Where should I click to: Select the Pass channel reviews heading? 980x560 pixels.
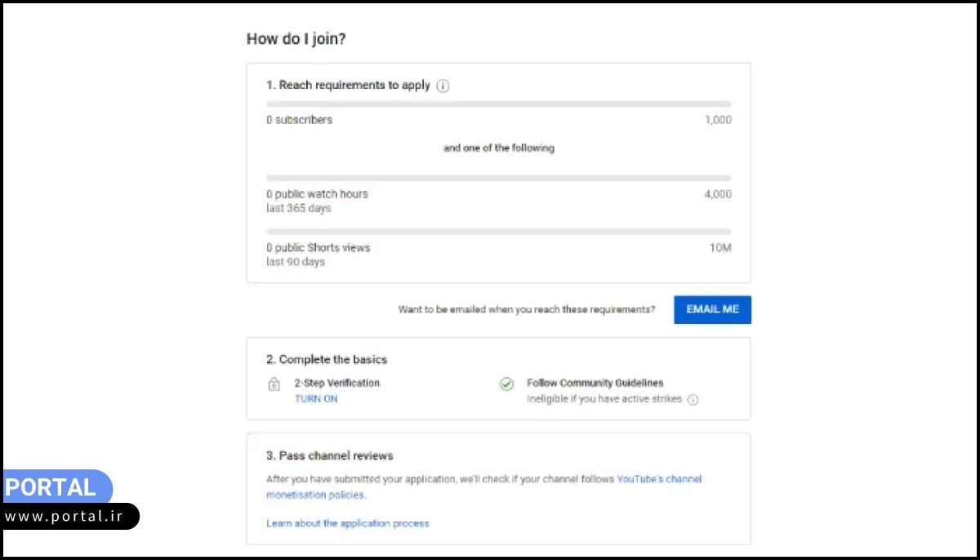(x=330, y=456)
